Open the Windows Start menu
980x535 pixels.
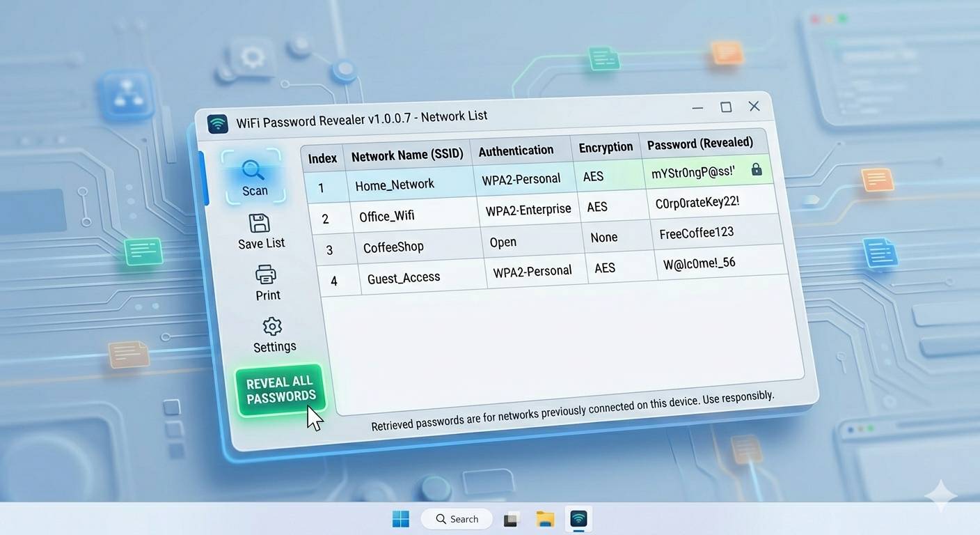tap(401, 519)
